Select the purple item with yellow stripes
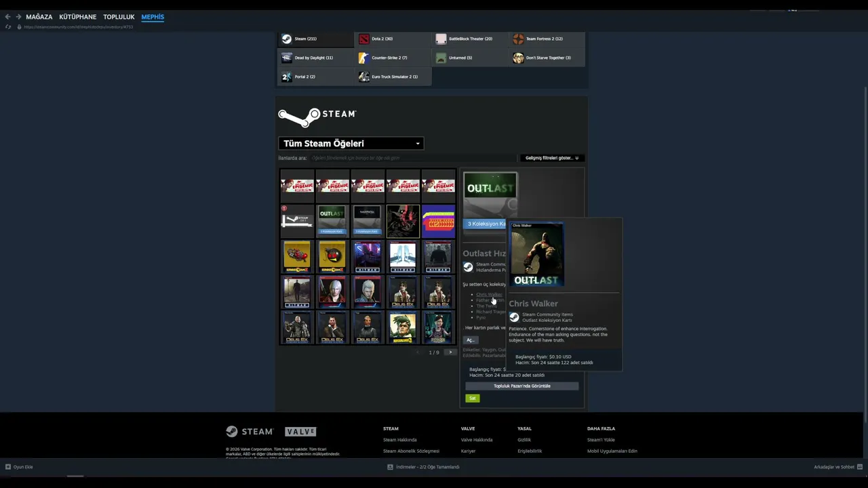868x488 pixels. pyautogui.click(x=438, y=221)
